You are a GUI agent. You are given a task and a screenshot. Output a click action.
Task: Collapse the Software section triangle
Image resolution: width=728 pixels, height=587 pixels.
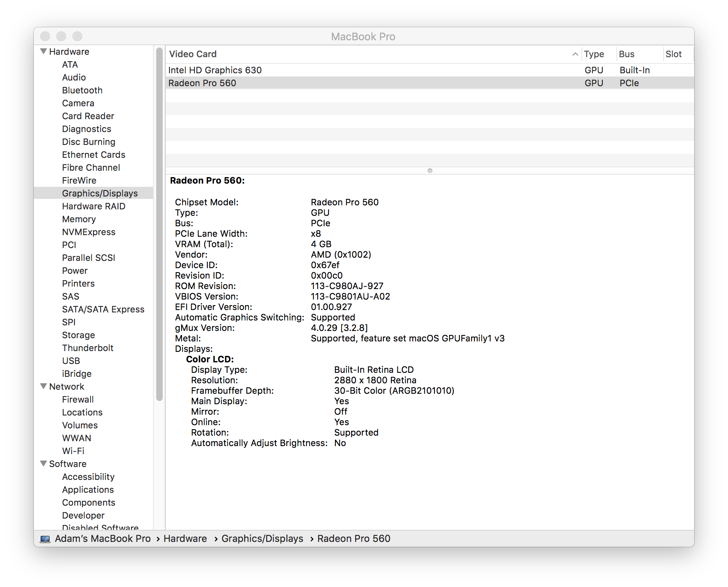pyautogui.click(x=43, y=464)
